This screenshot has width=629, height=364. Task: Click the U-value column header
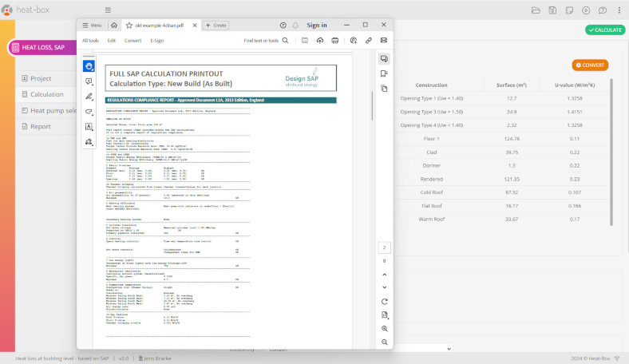(x=575, y=85)
